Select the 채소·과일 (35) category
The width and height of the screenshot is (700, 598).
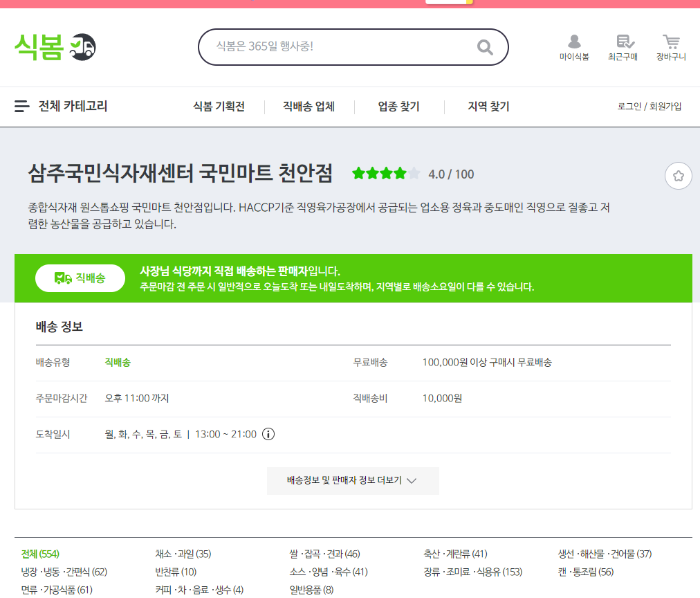[x=183, y=554]
